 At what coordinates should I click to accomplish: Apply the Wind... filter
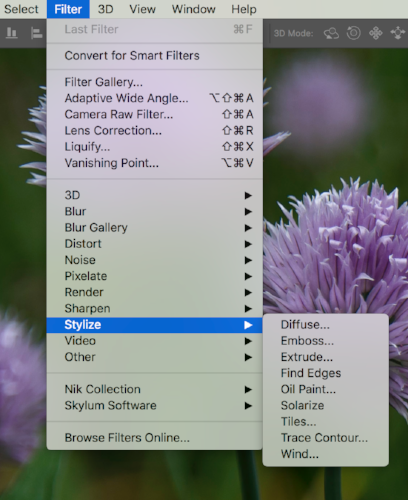(x=326, y=454)
